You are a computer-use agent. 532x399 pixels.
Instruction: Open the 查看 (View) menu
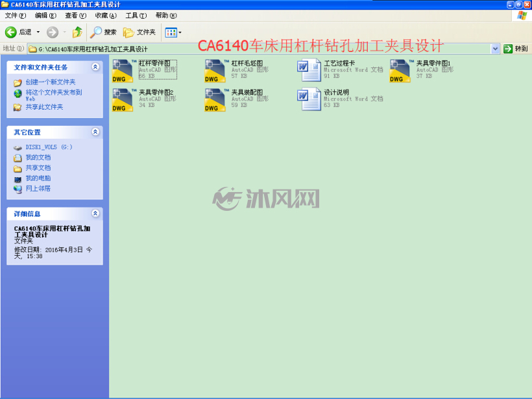coord(76,16)
